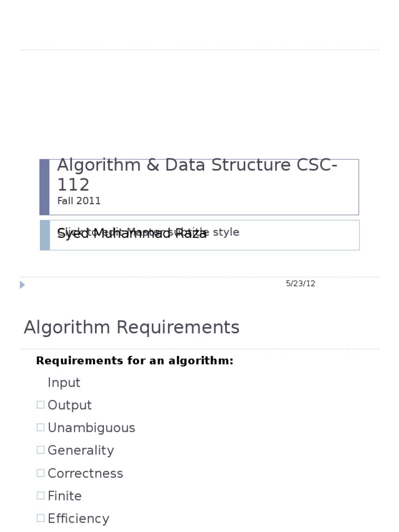Image resolution: width=399 pixels, height=532 pixels.
Task: Click the word Unambiguous
Action: (x=91, y=428)
